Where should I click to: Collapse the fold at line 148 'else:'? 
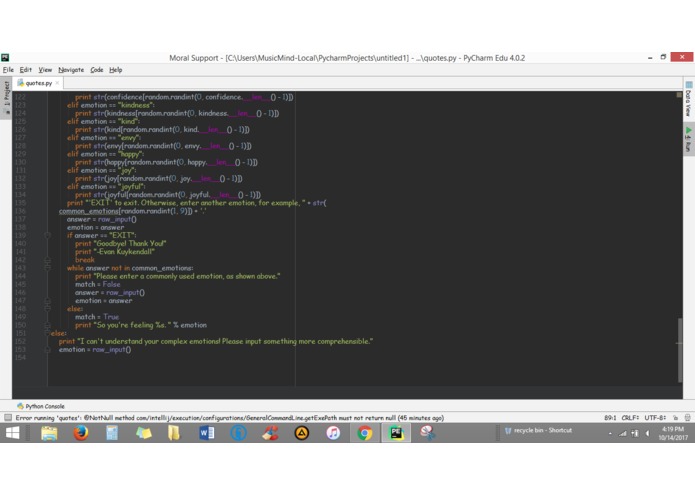coord(47,308)
